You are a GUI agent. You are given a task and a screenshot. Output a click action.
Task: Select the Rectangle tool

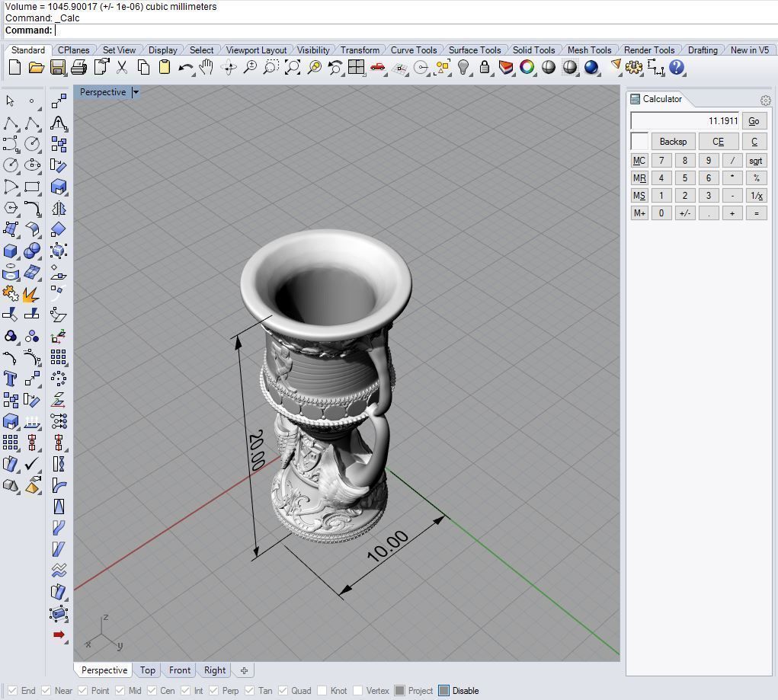[x=32, y=187]
